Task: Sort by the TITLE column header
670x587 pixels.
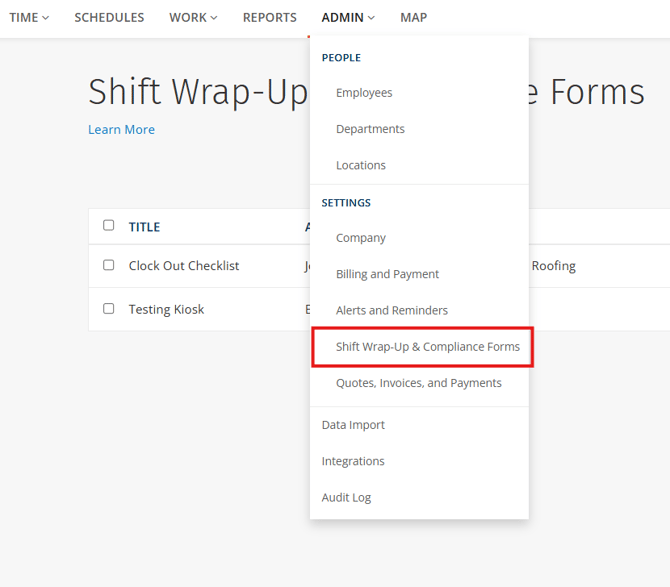Action: 144,227
